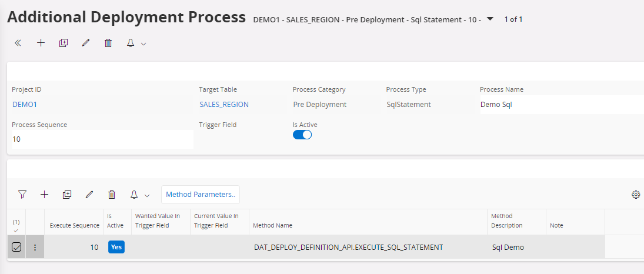
Task: Click the top toolbar Edit pencil icon
Action: (x=86, y=43)
